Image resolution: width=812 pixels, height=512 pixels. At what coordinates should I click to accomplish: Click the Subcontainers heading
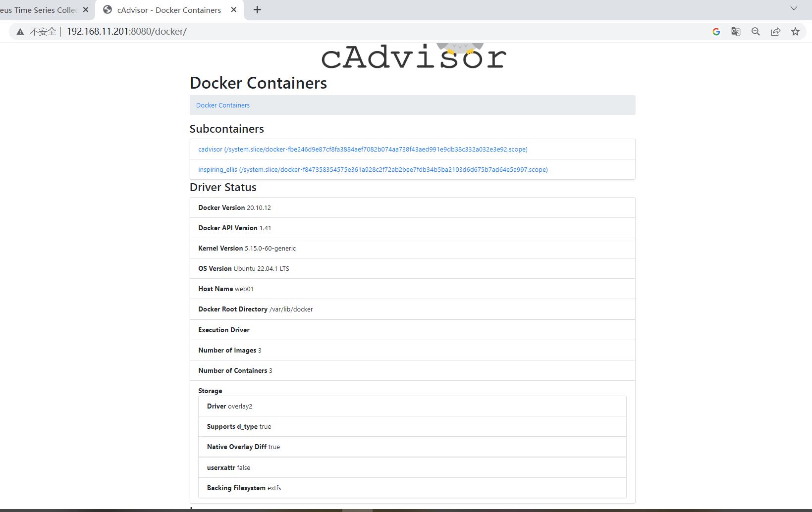(x=226, y=129)
